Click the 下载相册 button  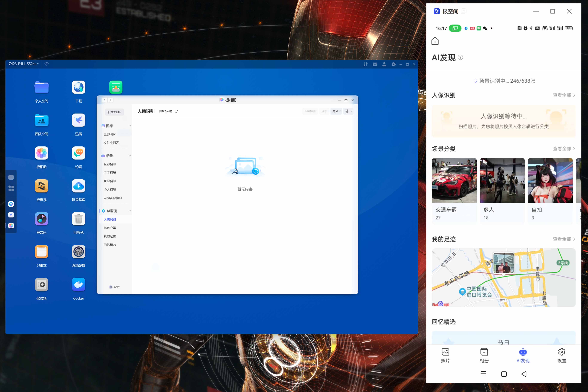(x=310, y=111)
